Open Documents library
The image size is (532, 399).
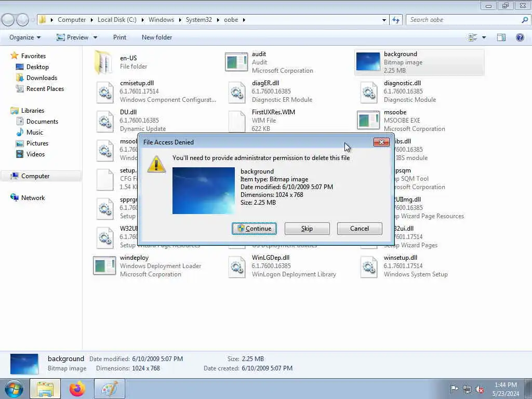click(x=42, y=122)
